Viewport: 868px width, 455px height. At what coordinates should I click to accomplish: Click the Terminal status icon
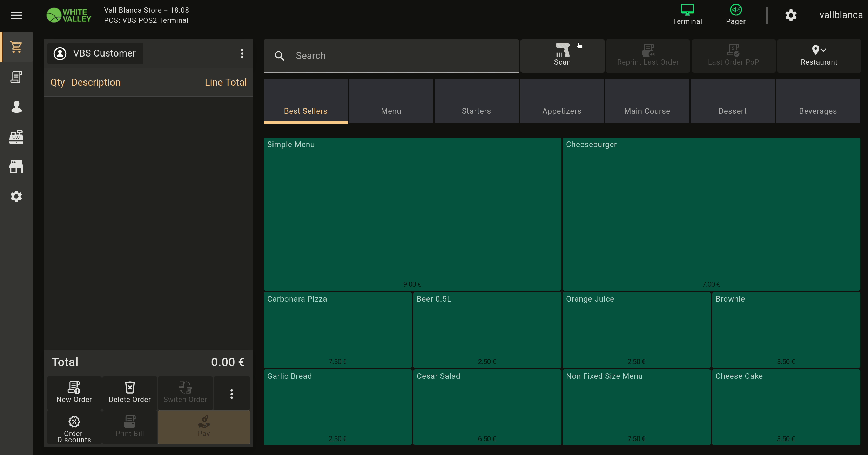tap(687, 15)
